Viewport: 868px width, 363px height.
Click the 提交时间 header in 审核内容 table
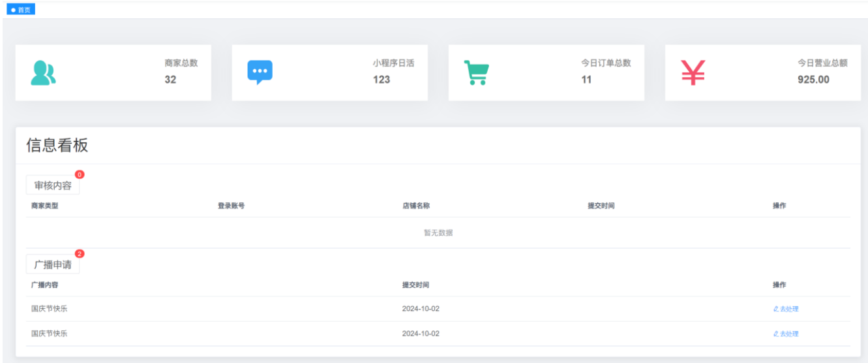pyautogui.click(x=601, y=206)
